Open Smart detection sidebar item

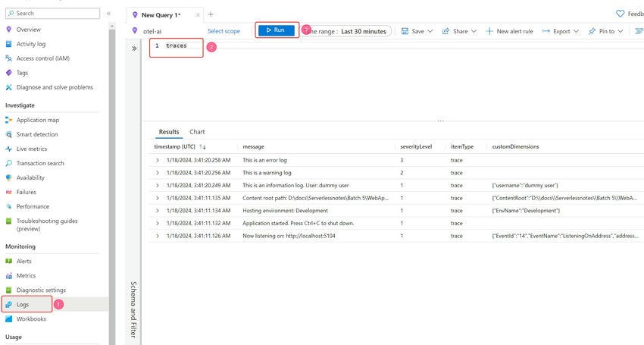click(x=32, y=134)
